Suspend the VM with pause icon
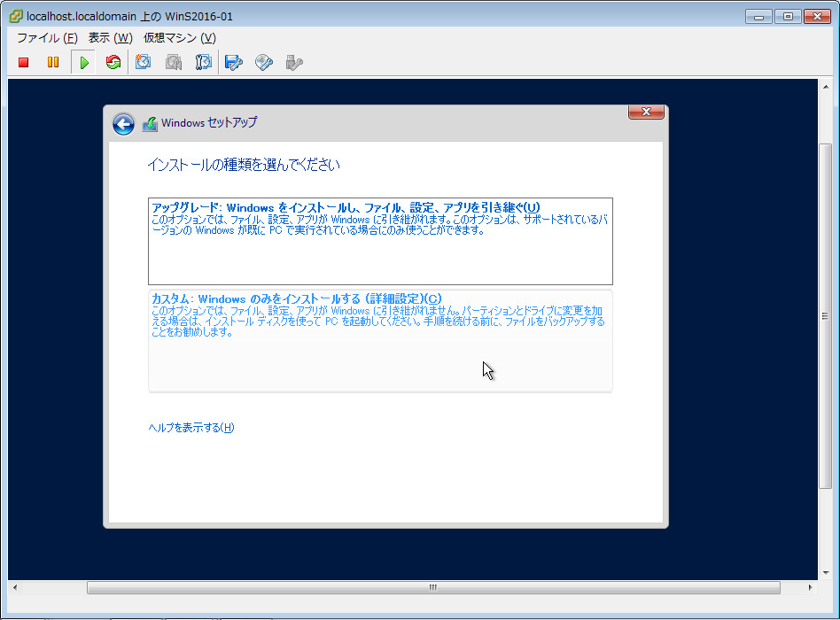 [53, 63]
